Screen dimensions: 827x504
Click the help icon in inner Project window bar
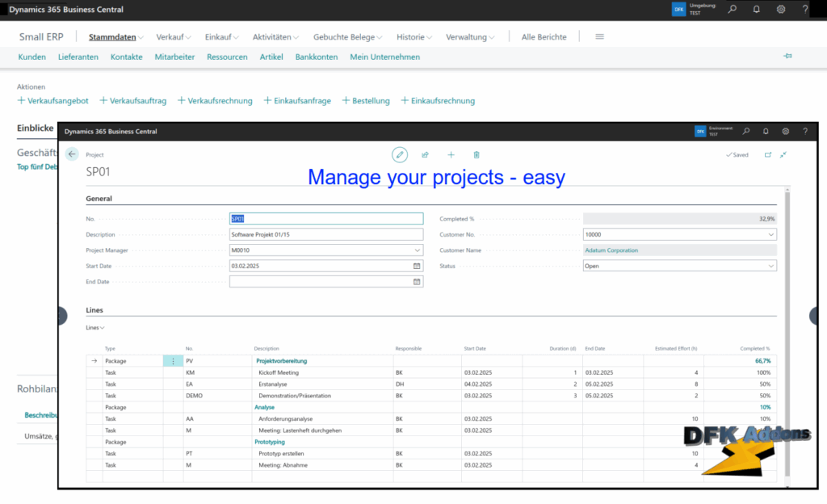click(805, 132)
